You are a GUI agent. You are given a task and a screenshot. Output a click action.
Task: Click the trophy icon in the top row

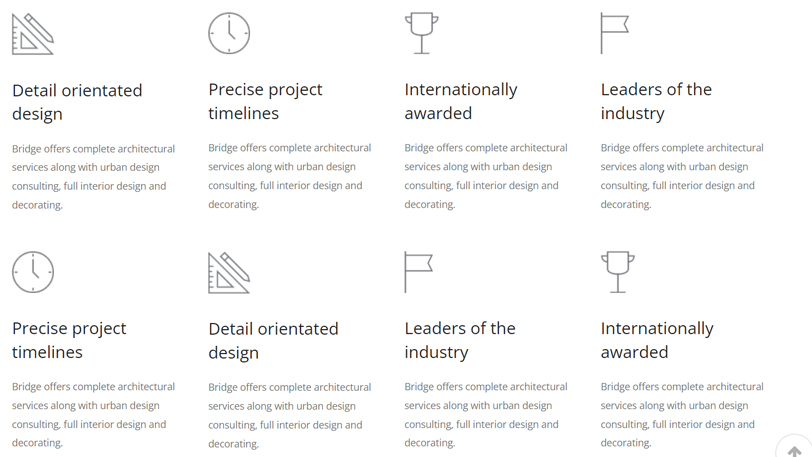point(422,33)
